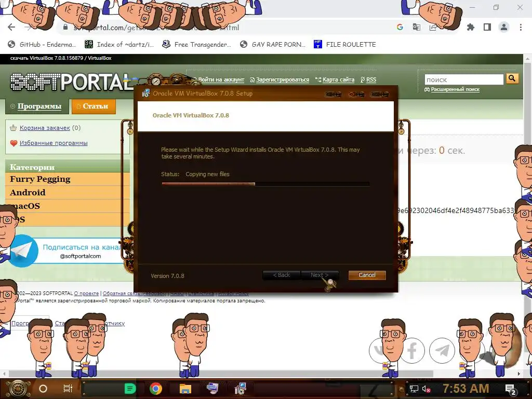
Task: Click the share page icon
Action: (x=433, y=28)
